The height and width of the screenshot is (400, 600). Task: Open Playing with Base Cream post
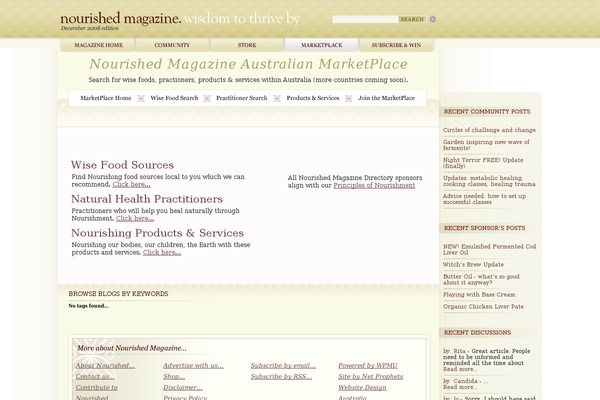479,295
